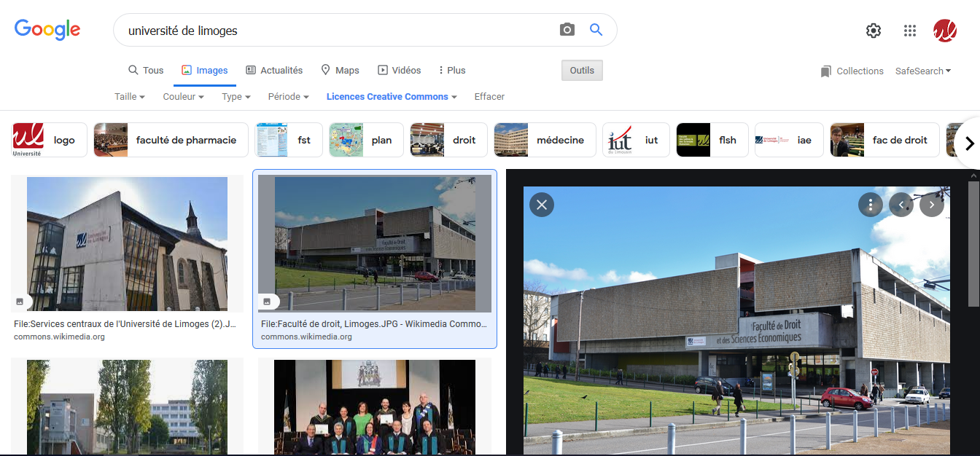
Task: Open the SafeSearch dropdown
Action: pyautogui.click(x=923, y=71)
